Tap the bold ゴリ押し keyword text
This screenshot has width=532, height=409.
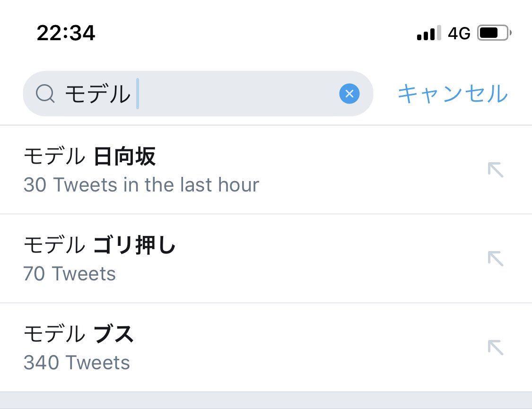[x=135, y=246]
